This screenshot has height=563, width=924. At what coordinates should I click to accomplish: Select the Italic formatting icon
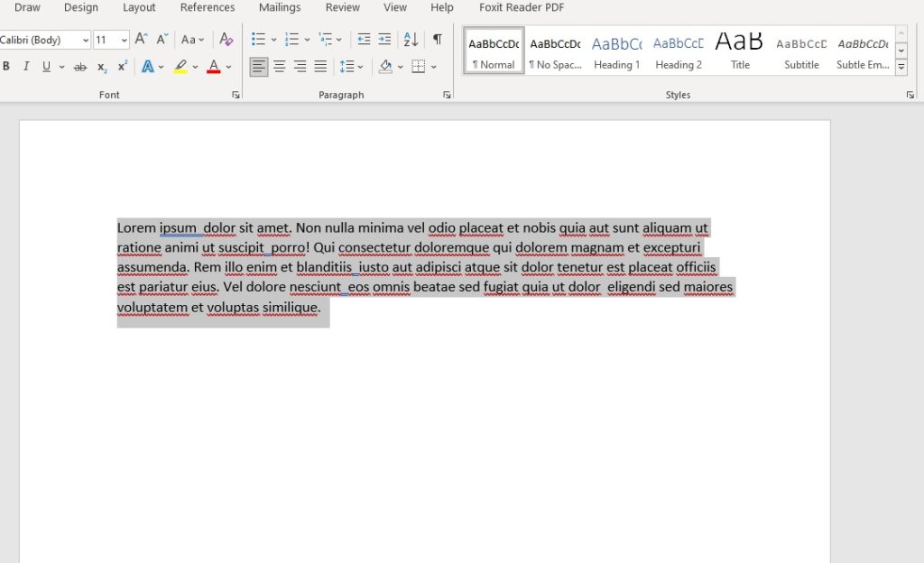[x=27, y=66]
